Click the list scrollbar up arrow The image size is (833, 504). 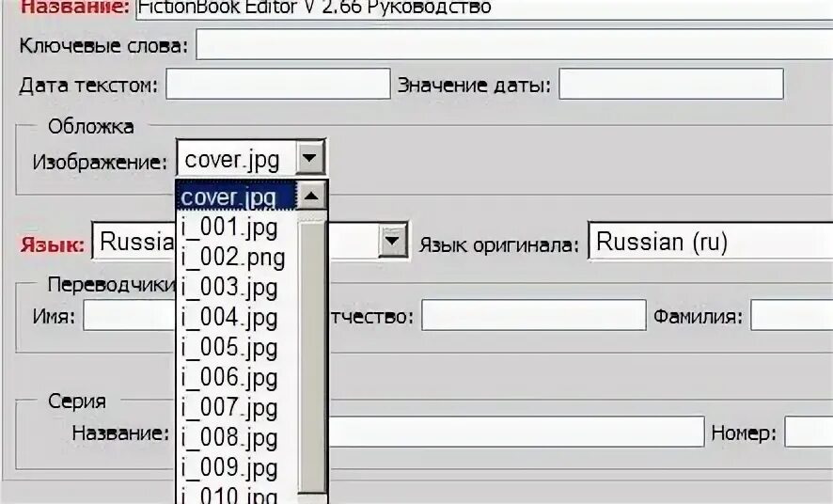[x=311, y=197]
